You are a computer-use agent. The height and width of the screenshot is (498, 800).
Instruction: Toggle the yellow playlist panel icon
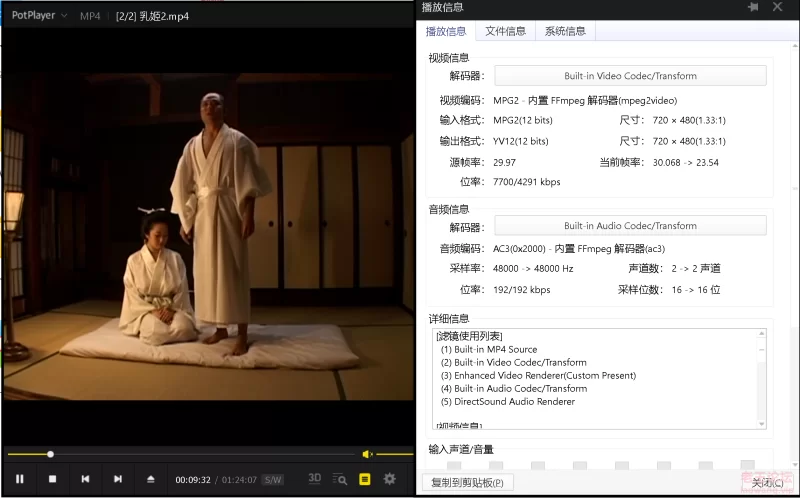coord(365,479)
